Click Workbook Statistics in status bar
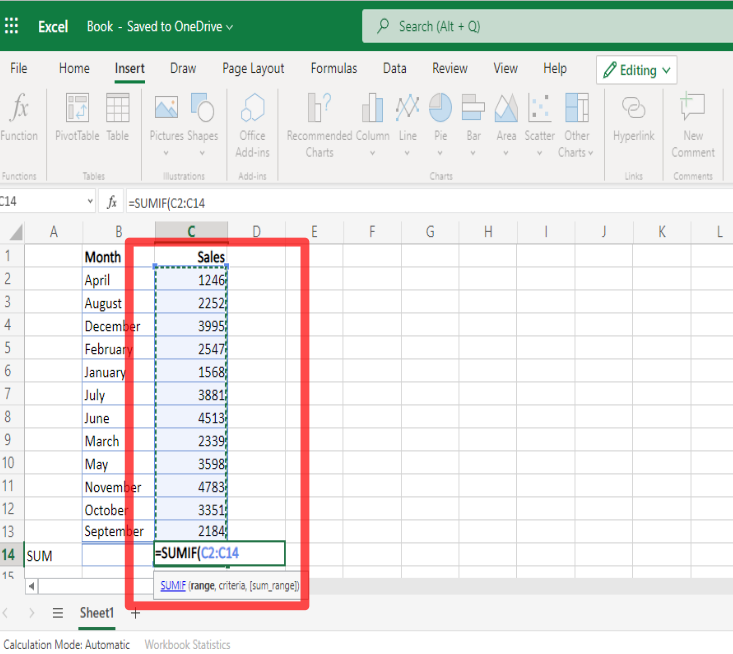The height and width of the screenshot is (654, 733). coord(187,645)
